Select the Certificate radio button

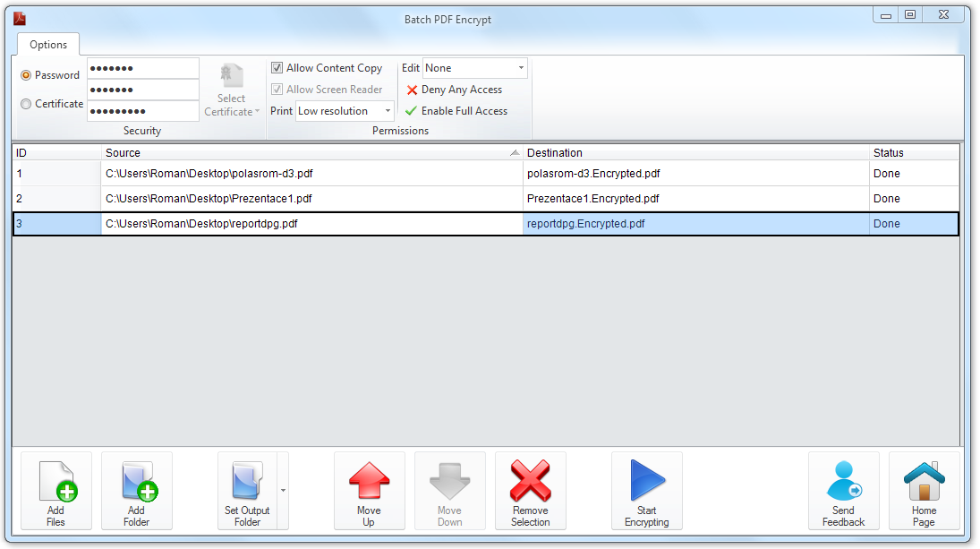(x=26, y=104)
